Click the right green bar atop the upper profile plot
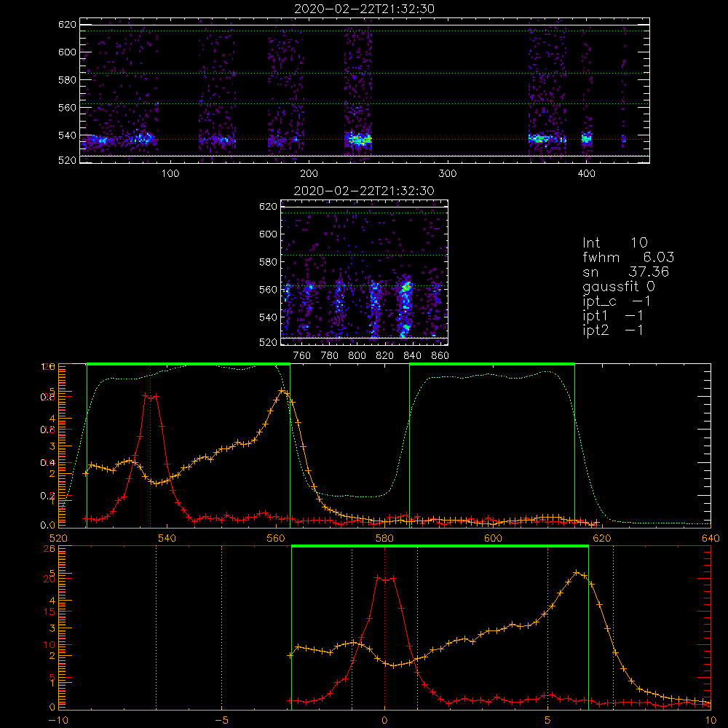 (x=492, y=365)
